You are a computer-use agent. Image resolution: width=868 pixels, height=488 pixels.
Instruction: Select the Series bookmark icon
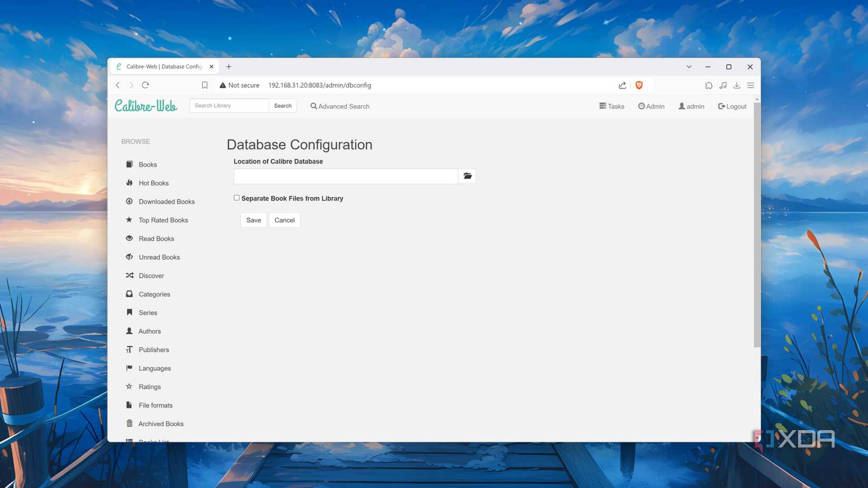129,312
